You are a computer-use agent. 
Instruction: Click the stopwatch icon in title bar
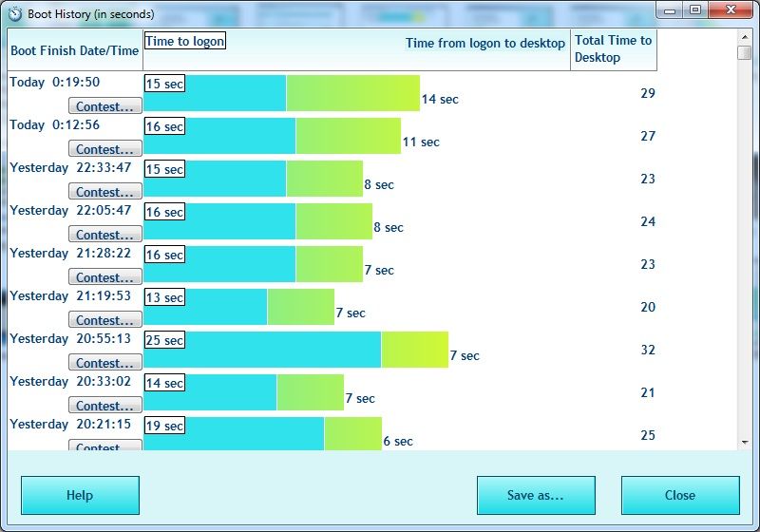[x=15, y=14]
